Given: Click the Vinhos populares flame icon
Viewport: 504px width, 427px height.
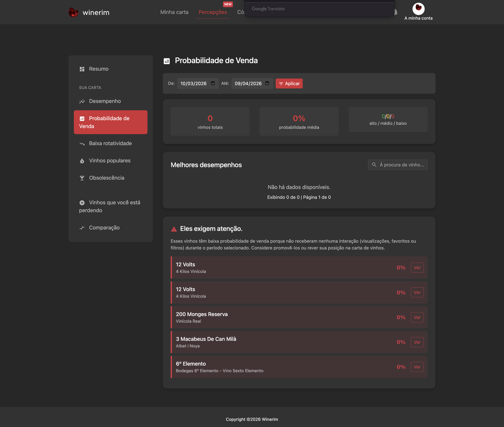Looking at the screenshot, I should [82, 161].
